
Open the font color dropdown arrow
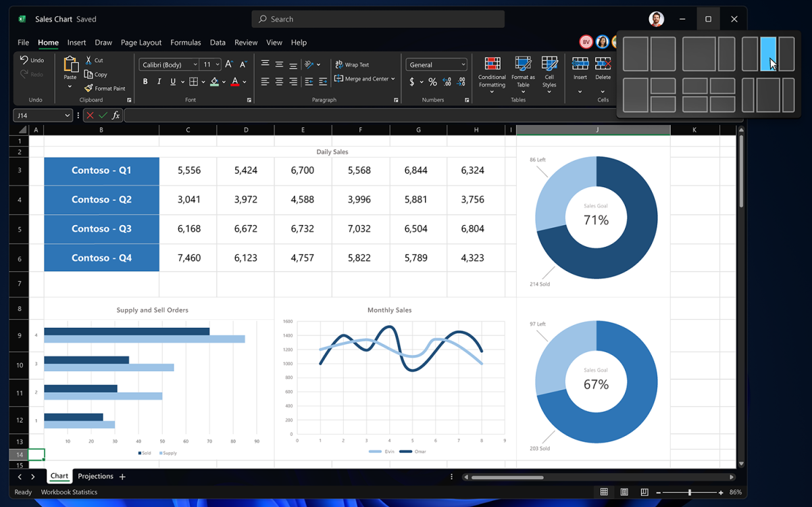[245, 82]
